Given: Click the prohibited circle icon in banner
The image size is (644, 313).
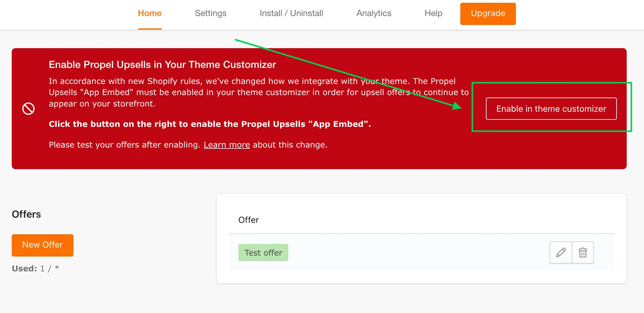Looking at the screenshot, I should pos(28,109).
